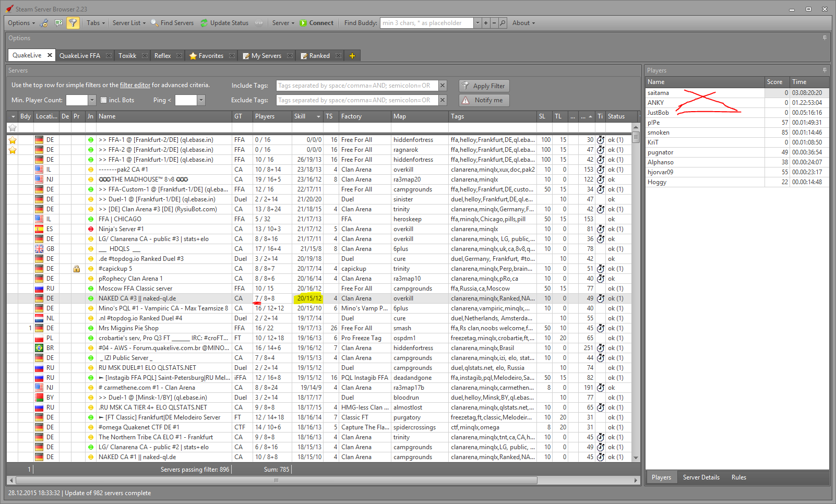Open the Ping threshold dropdown
The image size is (836, 504).
pyautogui.click(x=201, y=100)
